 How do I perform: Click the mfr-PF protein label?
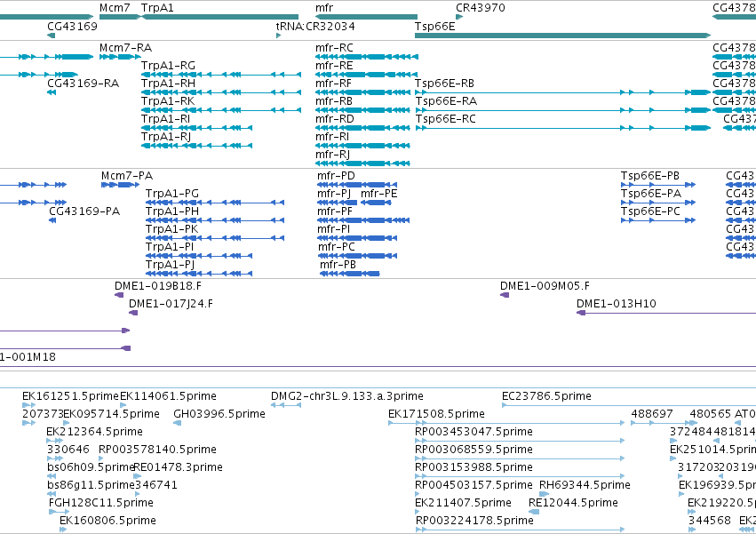[335, 211]
